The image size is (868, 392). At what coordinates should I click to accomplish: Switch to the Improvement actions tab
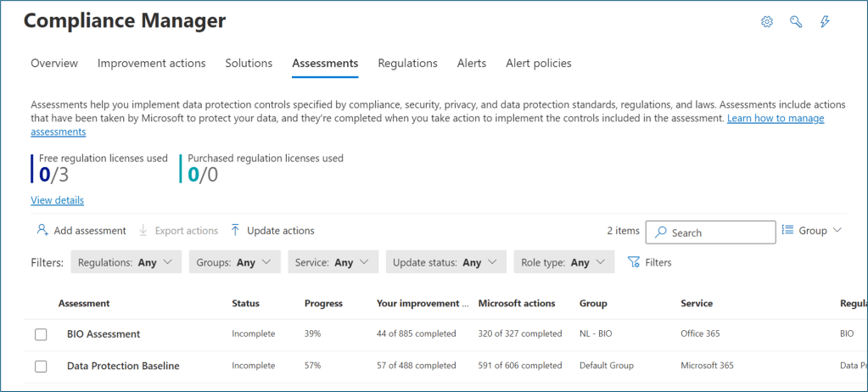coord(151,63)
